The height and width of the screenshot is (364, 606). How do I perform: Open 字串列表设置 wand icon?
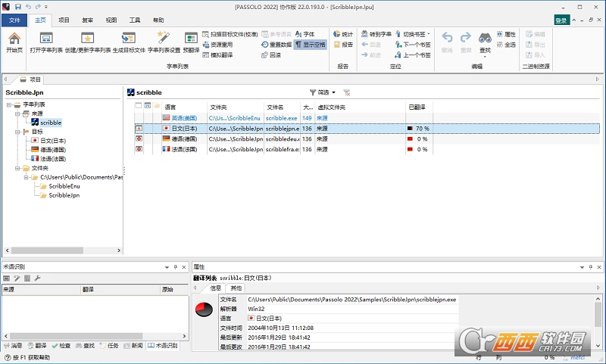click(164, 39)
